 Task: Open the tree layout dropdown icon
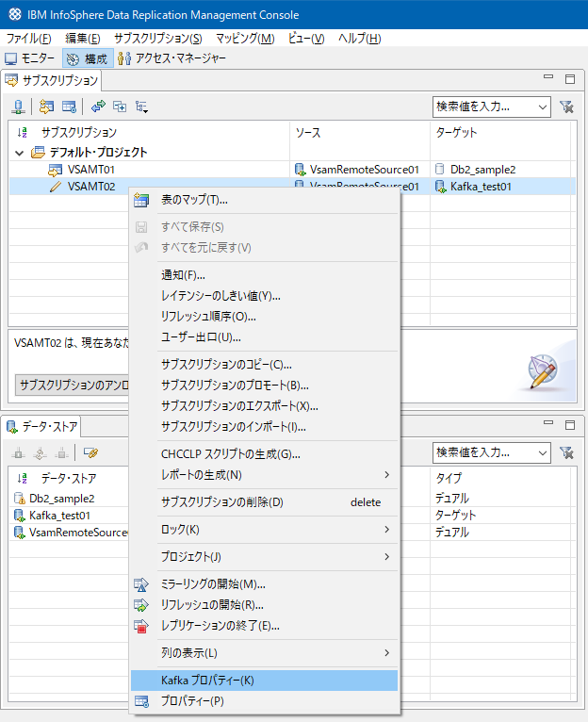(142, 107)
